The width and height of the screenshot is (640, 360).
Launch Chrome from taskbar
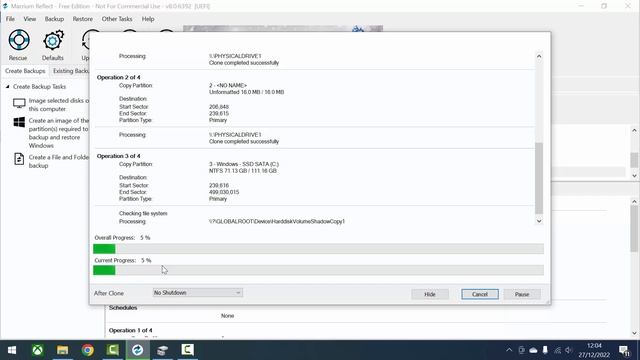coord(87,350)
